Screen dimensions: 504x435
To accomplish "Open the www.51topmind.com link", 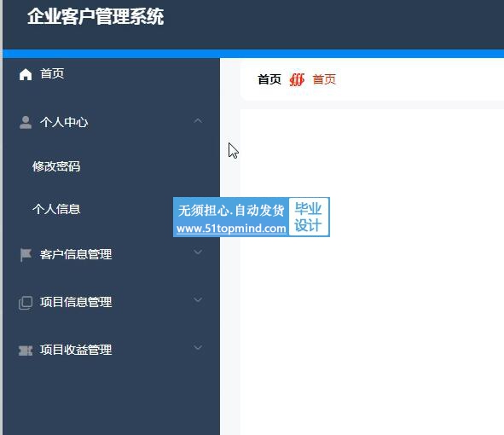I will [231, 229].
